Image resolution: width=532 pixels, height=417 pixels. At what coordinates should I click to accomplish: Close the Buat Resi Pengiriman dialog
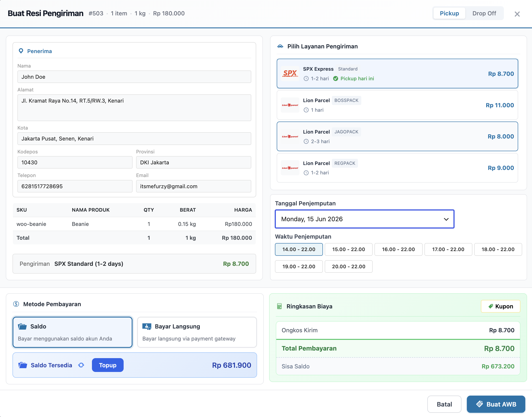[517, 14]
